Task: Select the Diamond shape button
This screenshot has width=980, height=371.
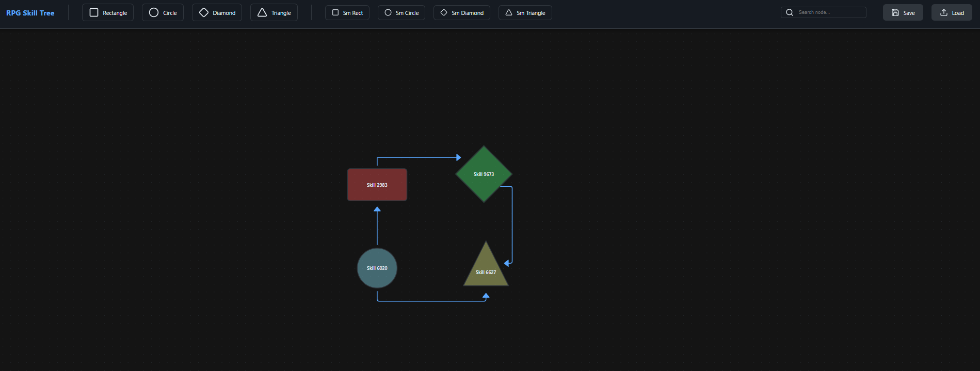Action: [x=217, y=13]
